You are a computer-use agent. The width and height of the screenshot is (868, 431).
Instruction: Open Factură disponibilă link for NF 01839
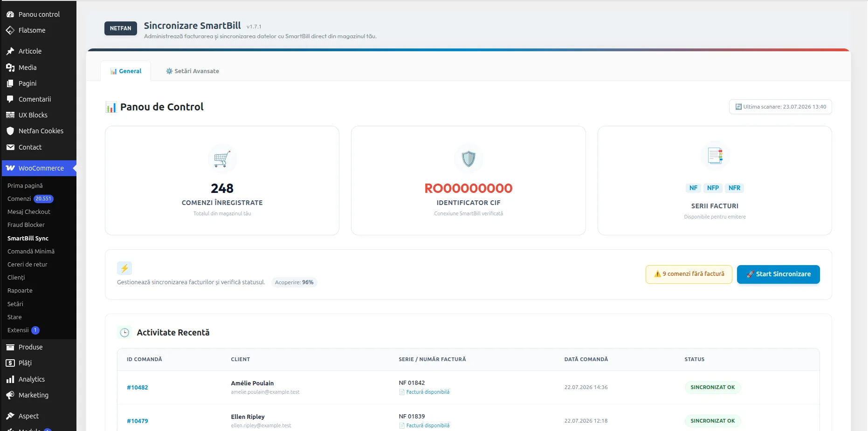[x=428, y=426]
